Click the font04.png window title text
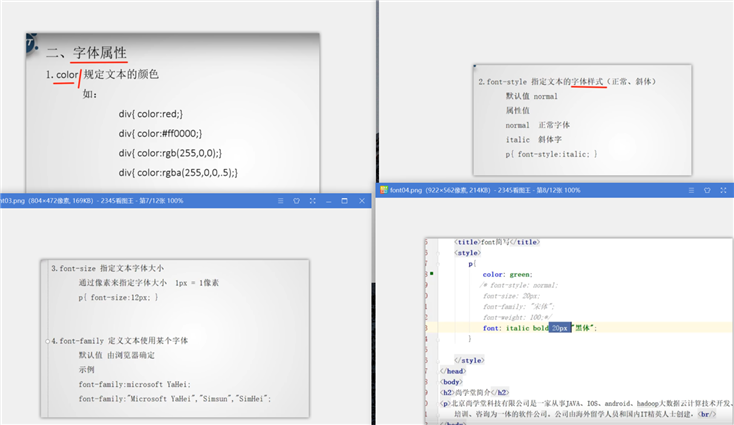Screen dimensions: 734x425 click(x=485, y=191)
